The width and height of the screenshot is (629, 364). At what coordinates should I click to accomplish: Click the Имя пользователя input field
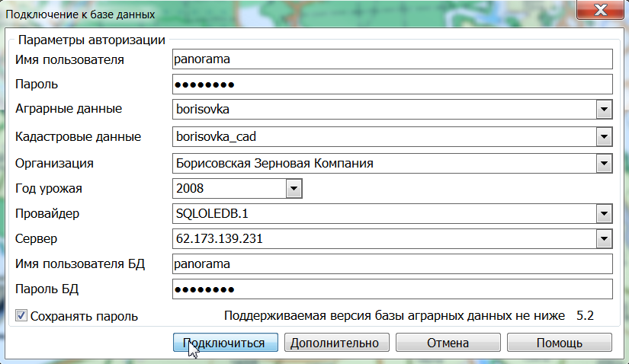pos(393,59)
